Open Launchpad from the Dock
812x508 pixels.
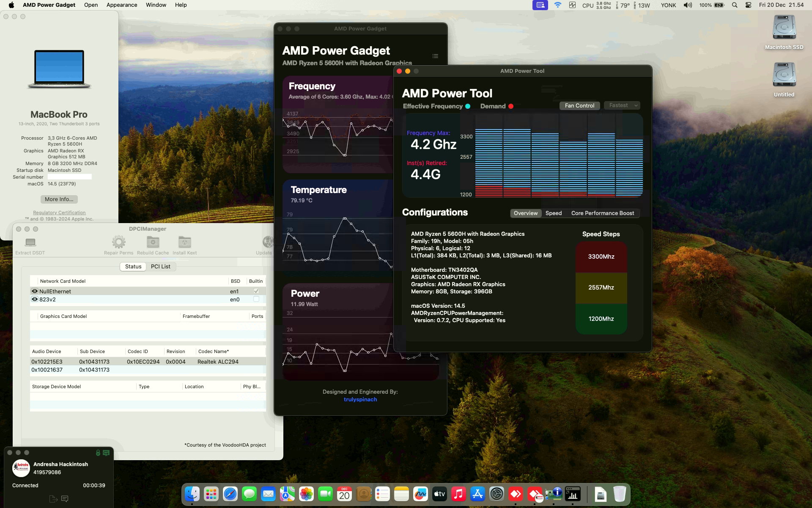click(211, 494)
